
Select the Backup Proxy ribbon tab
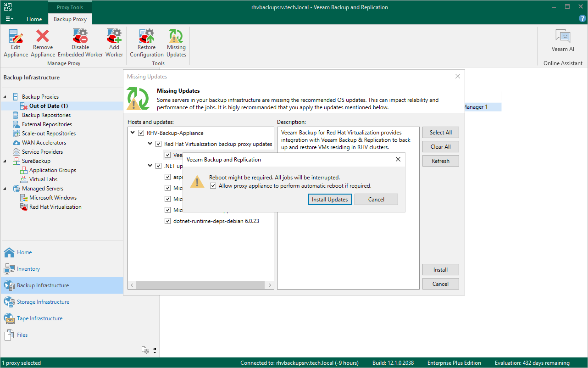point(70,19)
